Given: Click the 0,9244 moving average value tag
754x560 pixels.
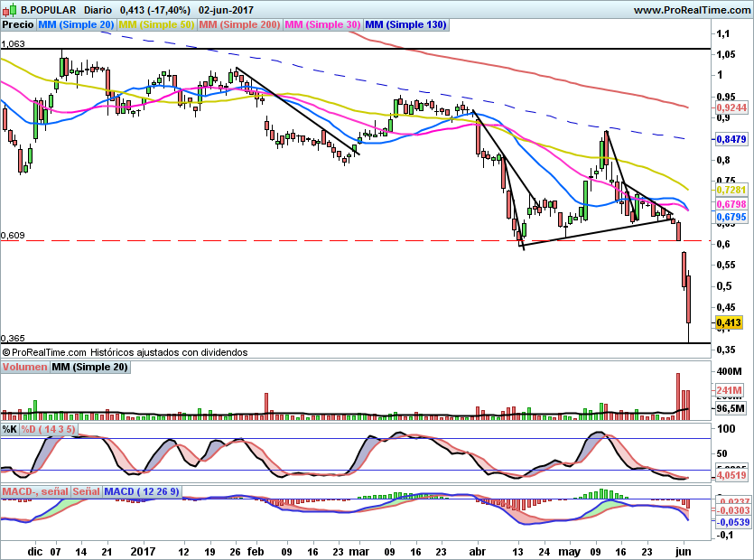Looking at the screenshot, I should click(x=731, y=107).
